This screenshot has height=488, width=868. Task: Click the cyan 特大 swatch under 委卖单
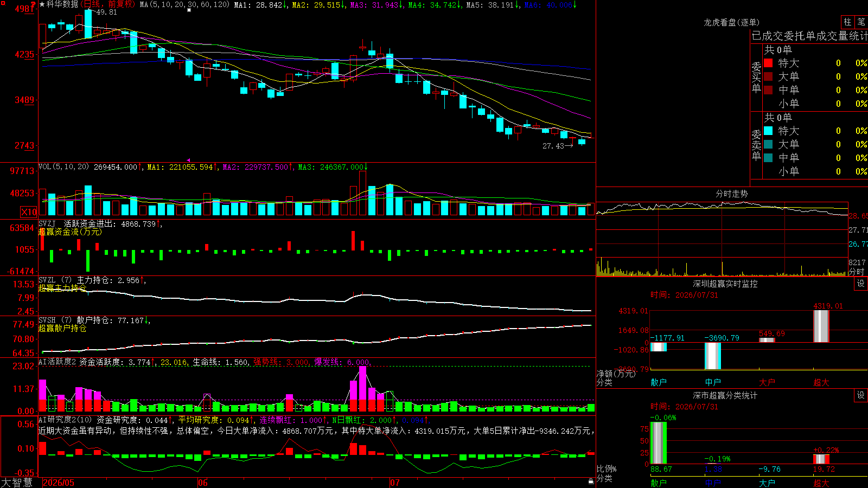tap(768, 131)
